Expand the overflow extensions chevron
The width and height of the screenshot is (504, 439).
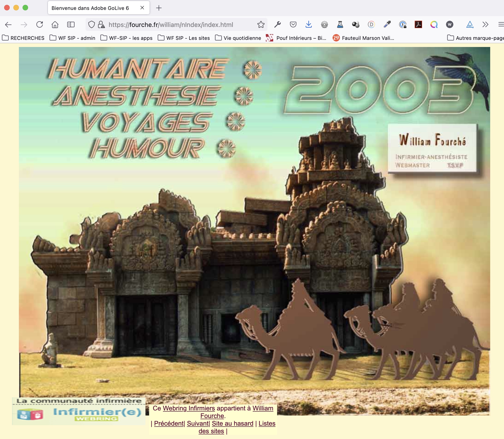pos(485,24)
